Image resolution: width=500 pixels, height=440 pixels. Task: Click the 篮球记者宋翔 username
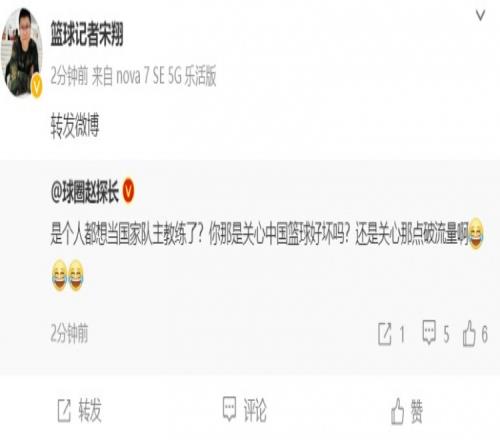point(87,33)
